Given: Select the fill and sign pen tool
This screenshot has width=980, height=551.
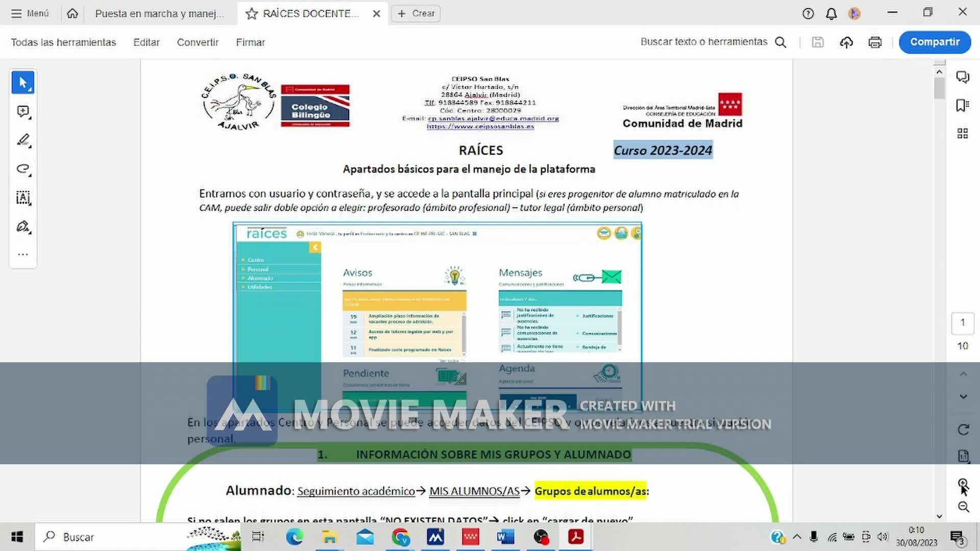Looking at the screenshot, I should (22, 227).
